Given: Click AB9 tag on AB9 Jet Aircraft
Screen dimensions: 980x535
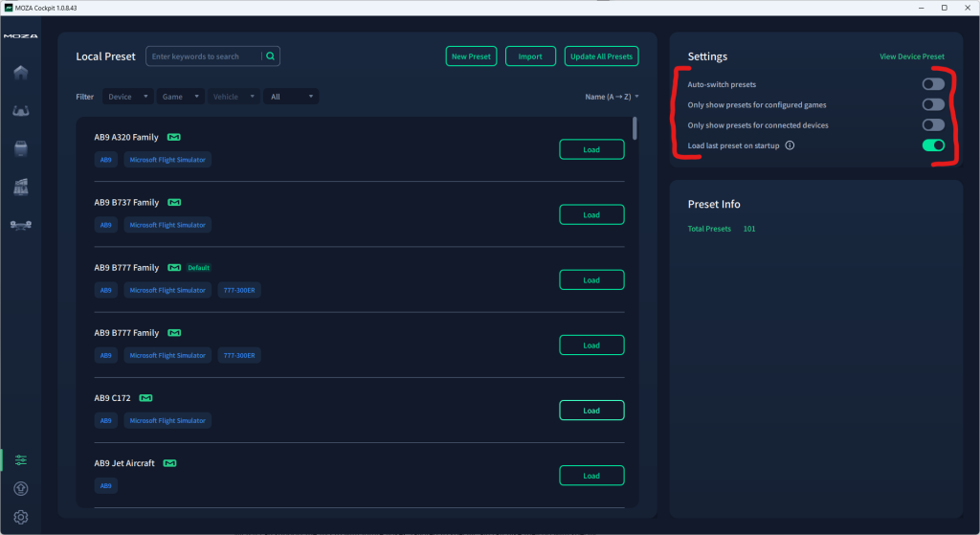Looking at the screenshot, I should click(x=105, y=485).
